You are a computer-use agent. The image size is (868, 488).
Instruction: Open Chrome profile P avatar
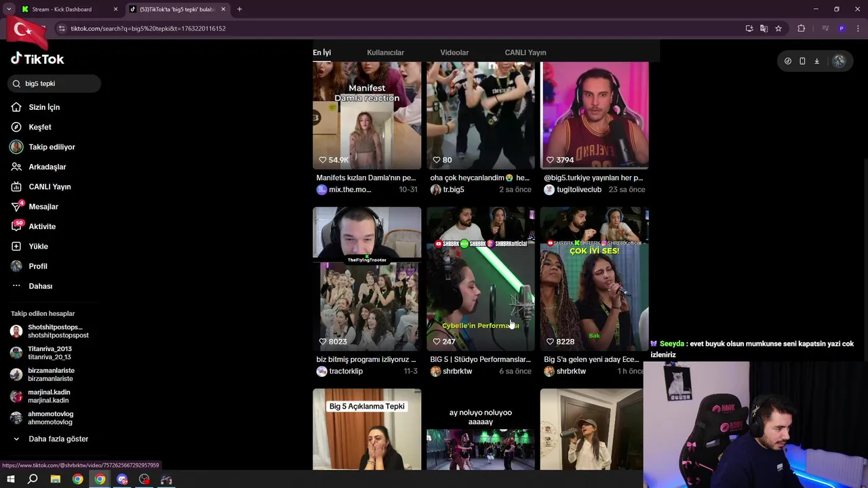(x=842, y=28)
